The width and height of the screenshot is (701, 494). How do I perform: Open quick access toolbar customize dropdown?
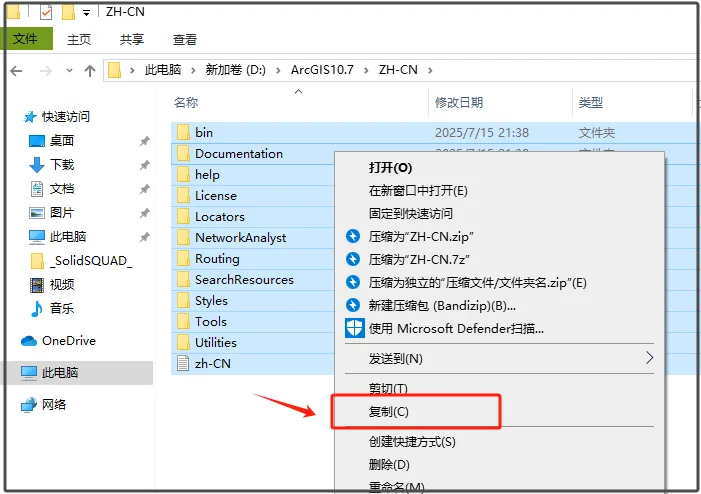pos(86,13)
